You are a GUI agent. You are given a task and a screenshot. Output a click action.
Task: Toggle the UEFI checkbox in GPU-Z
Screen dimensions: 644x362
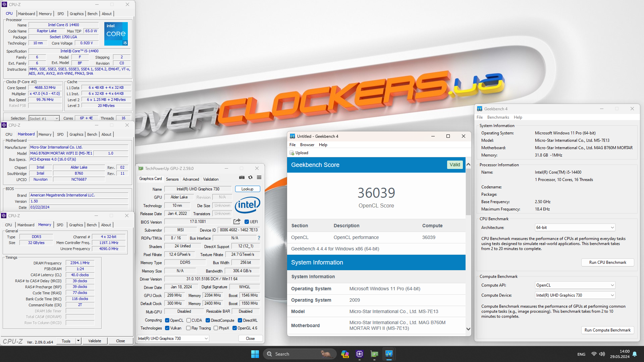[x=247, y=222]
